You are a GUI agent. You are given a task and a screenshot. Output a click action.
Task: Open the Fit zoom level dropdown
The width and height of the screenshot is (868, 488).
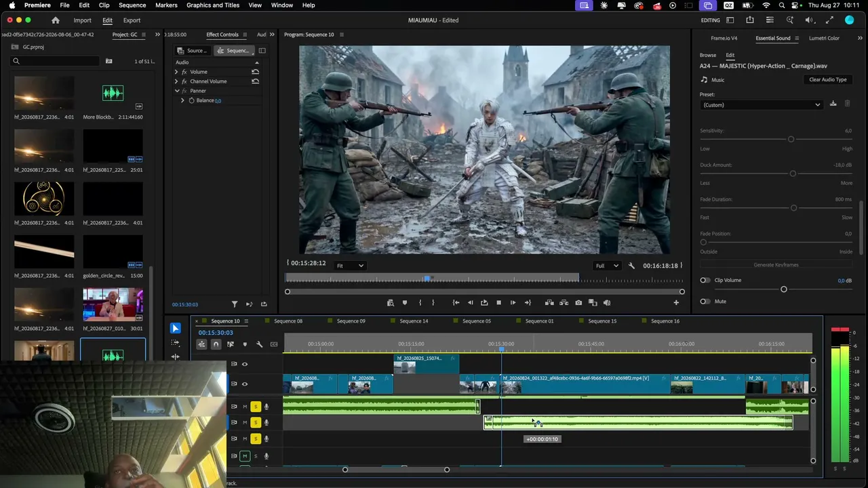coord(350,266)
